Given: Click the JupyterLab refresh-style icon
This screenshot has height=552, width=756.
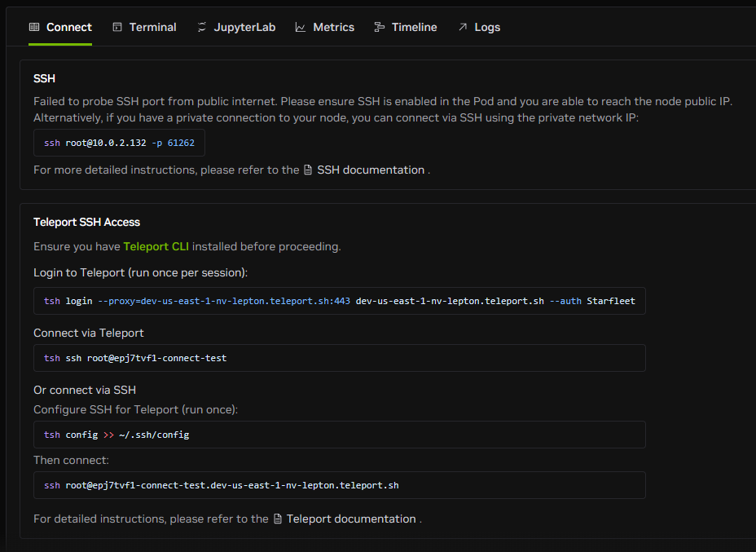Looking at the screenshot, I should pos(202,27).
